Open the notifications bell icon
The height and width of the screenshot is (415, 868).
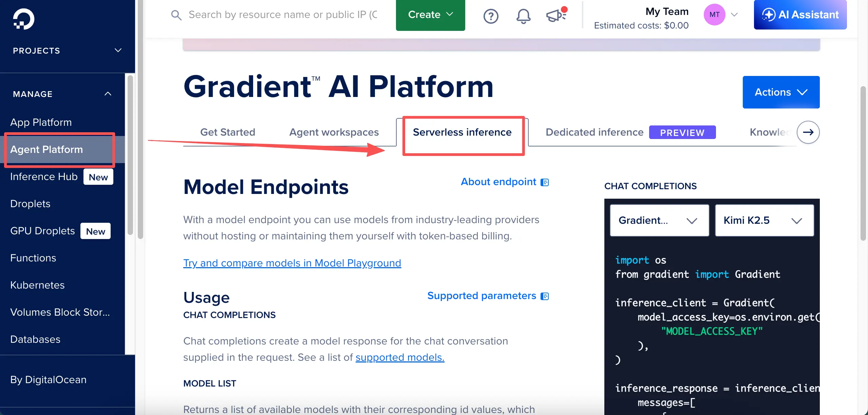tap(523, 16)
